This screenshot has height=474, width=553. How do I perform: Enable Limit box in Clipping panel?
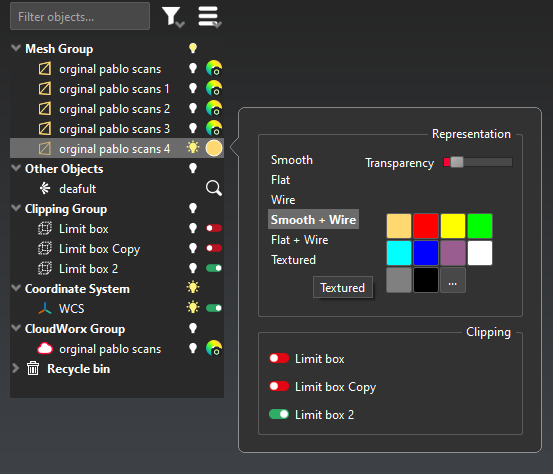(x=279, y=359)
